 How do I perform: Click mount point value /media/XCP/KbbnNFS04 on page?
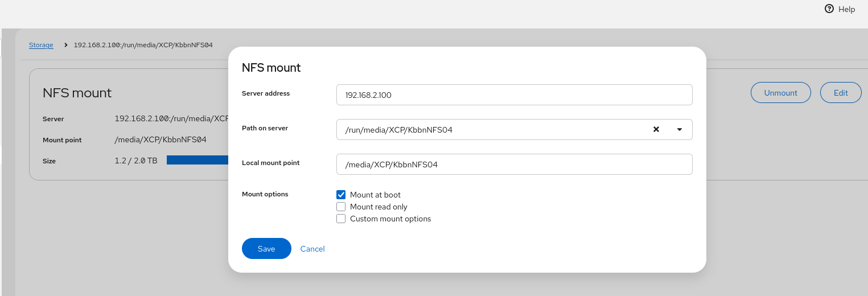click(x=161, y=139)
